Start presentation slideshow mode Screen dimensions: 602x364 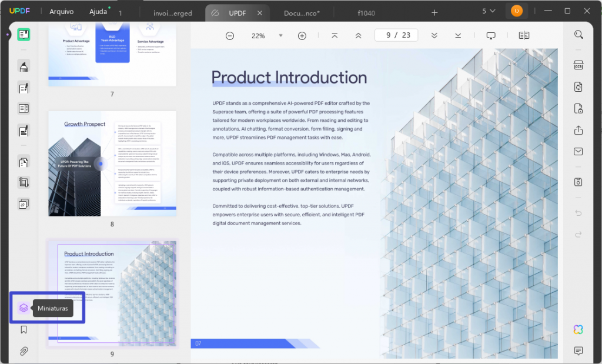pos(491,35)
